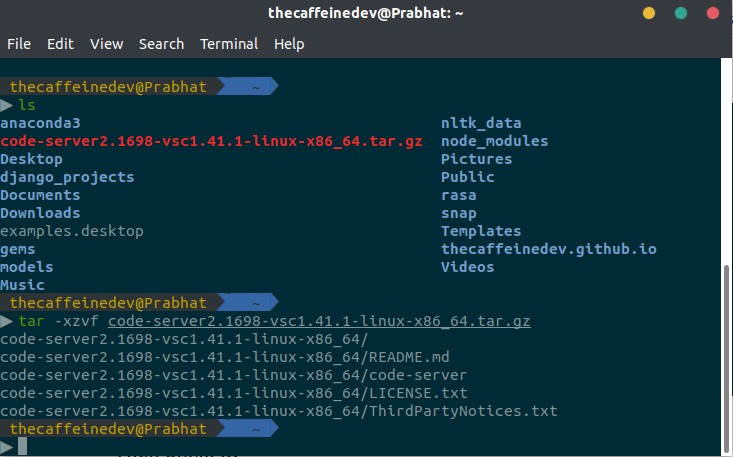Click the 'Music' directory entry
733x457 pixels.
[22, 285]
